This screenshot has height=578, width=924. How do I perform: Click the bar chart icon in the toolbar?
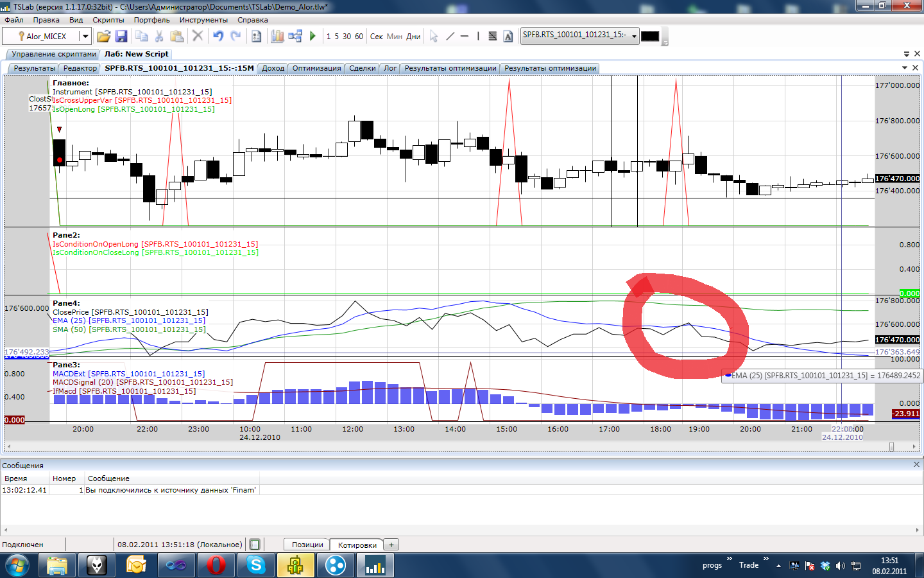(277, 36)
